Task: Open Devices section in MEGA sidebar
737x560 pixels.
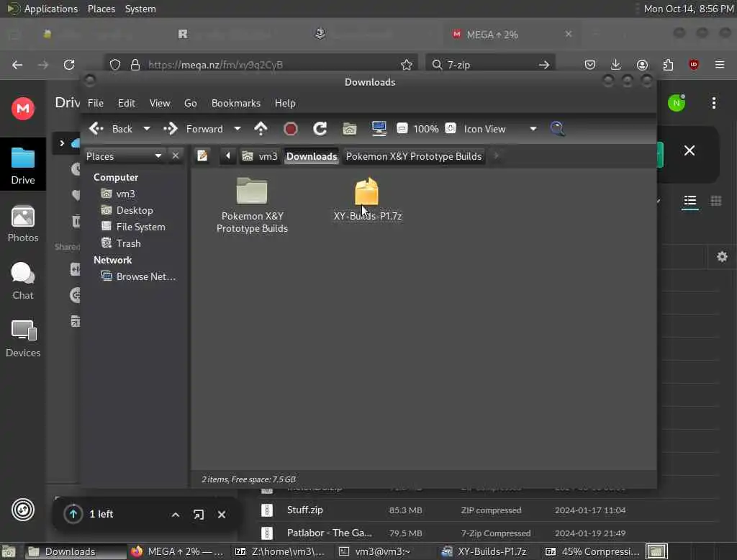Action: coord(22,338)
